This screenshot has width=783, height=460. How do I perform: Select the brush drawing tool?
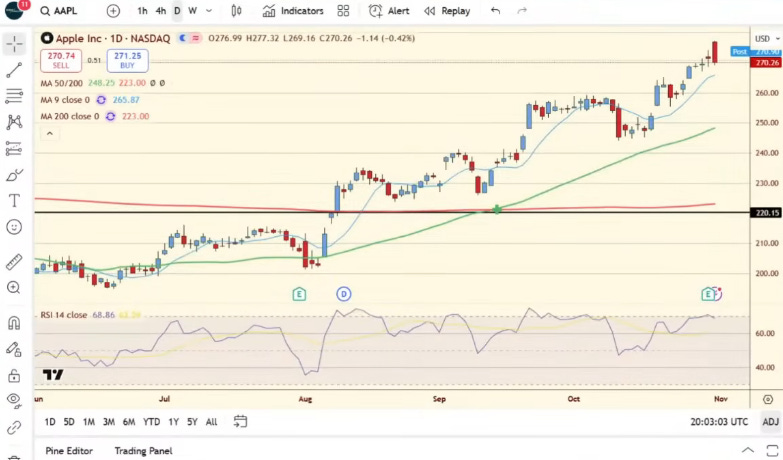pyautogui.click(x=14, y=175)
